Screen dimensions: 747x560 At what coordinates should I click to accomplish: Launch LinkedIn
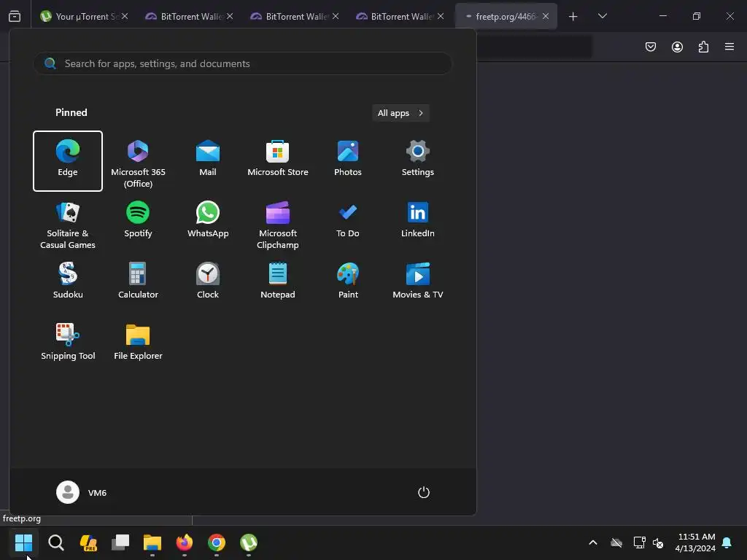(418, 219)
